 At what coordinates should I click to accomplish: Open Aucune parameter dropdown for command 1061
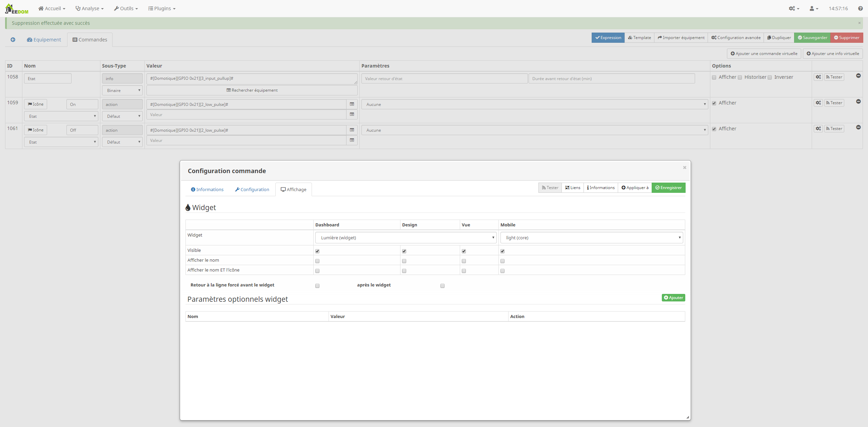click(535, 130)
